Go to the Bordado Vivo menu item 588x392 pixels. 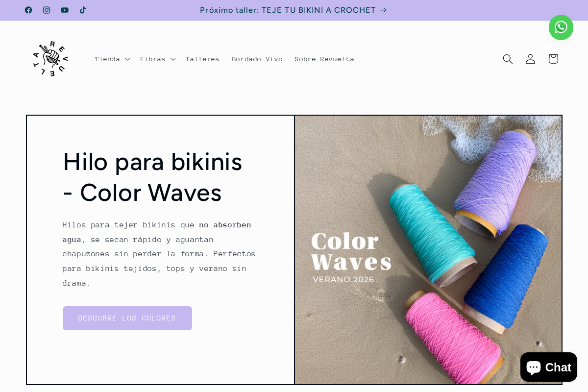[x=257, y=59]
